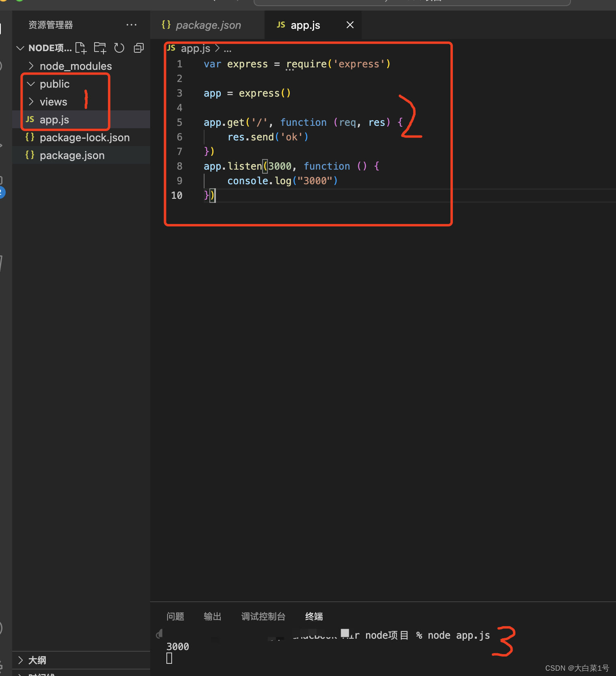This screenshot has height=676, width=616.
Task: Refresh the explorer file tree
Action: pyautogui.click(x=119, y=48)
